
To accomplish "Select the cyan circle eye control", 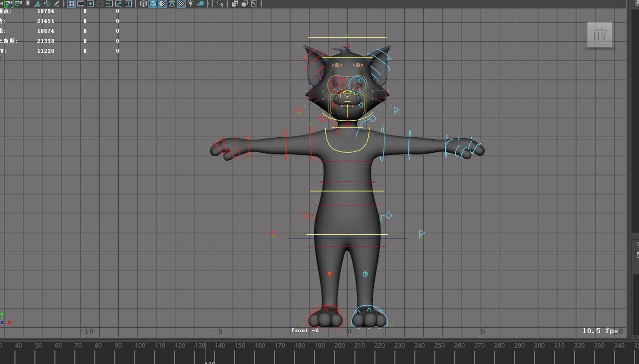I will (356, 83).
